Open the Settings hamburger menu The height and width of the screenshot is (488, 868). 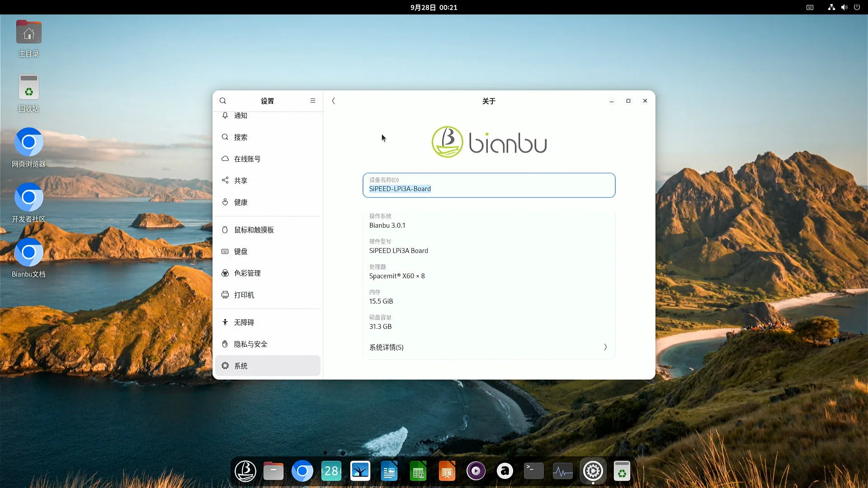[313, 101]
